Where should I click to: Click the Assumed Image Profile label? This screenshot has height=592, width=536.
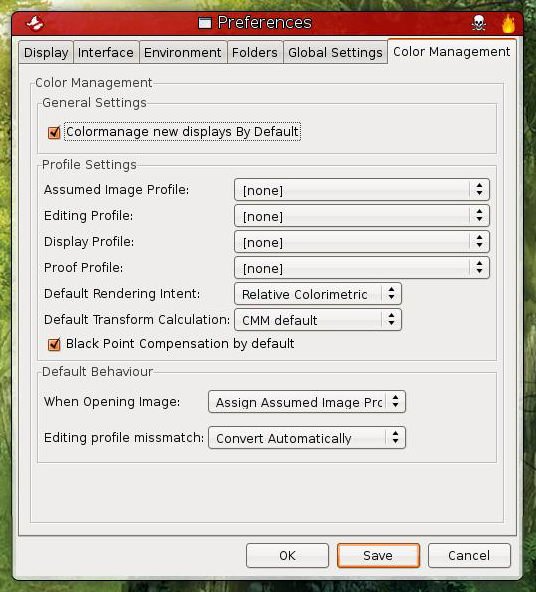116,190
